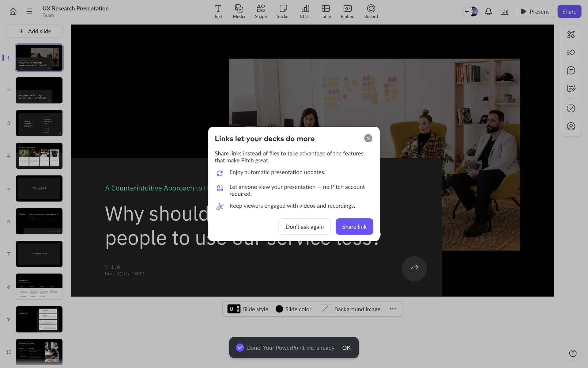Dismiss the toast with OK
This screenshot has height=368, width=588.
coord(346,348)
